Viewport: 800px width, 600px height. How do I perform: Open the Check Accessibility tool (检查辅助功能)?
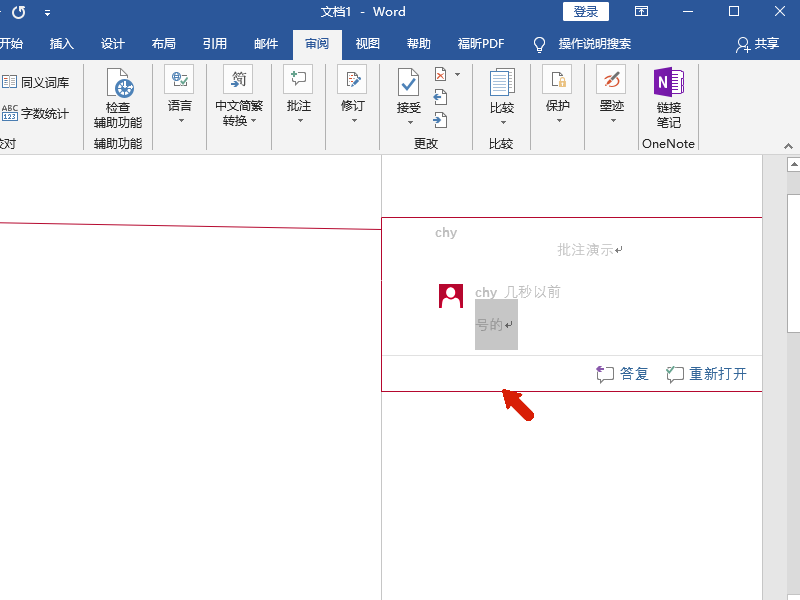(118, 98)
